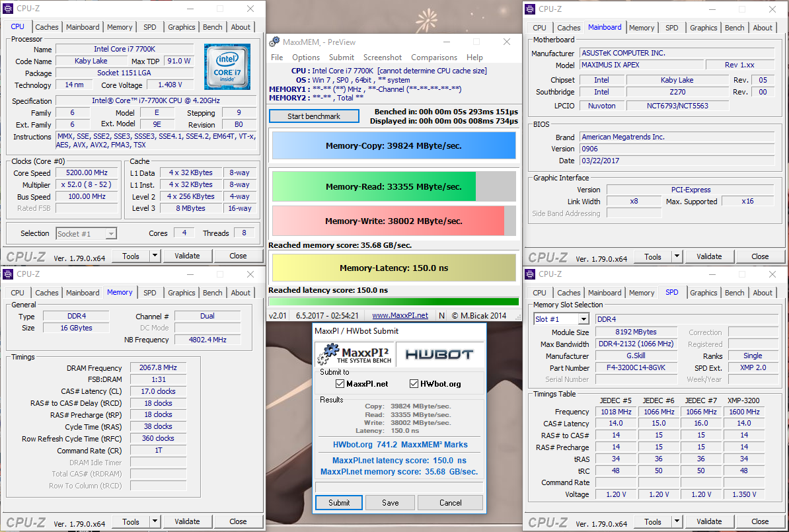Viewport: 789px width, 532px height.
Task: Click the HWbot.org 741.2 MaxxMEM² Marks text
Action: 400,444
